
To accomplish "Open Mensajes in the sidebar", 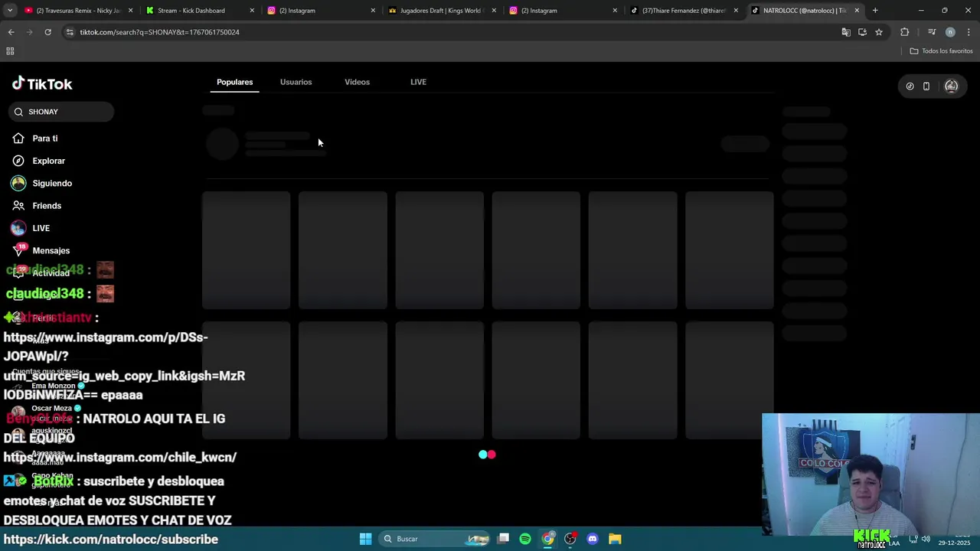I will click(x=51, y=250).
